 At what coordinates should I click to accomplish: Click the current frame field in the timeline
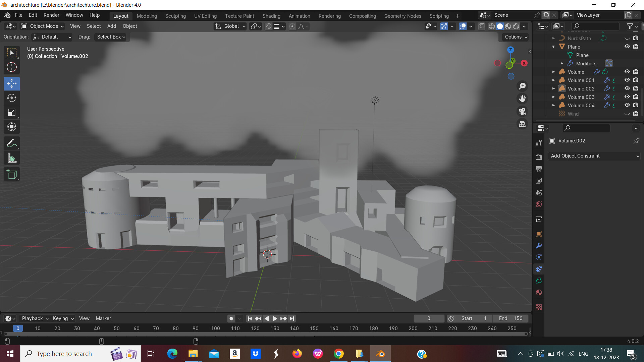[429, 318]
